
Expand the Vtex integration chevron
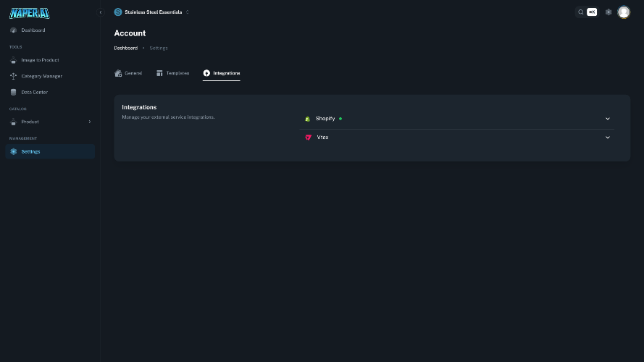tap(608, 138)
